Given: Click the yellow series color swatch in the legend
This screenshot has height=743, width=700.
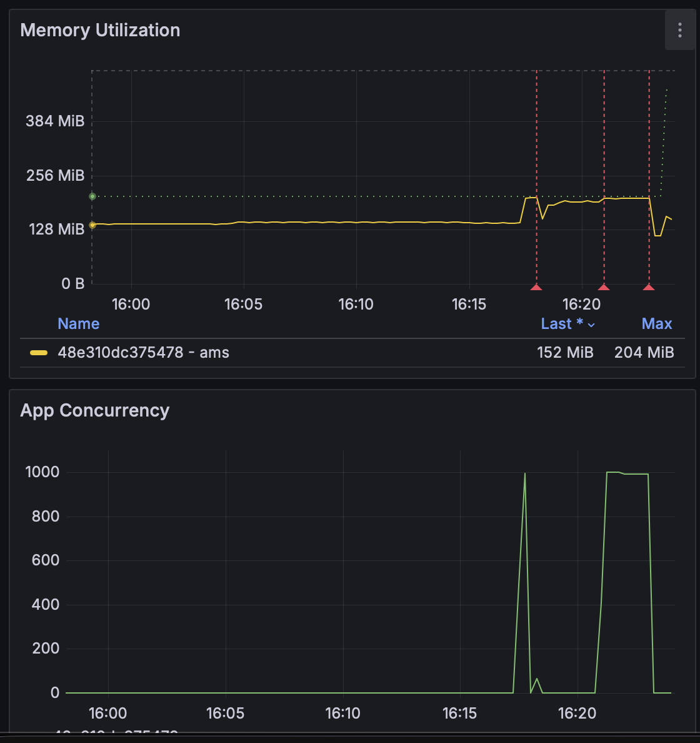Looking at the screenshot, I should pos(39,353).
